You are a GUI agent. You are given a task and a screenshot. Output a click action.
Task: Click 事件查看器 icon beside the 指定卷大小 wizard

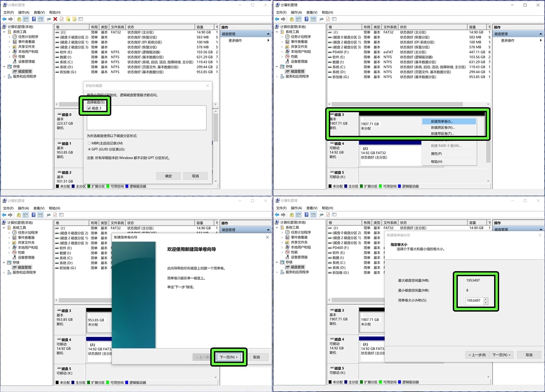click(287, 237)
